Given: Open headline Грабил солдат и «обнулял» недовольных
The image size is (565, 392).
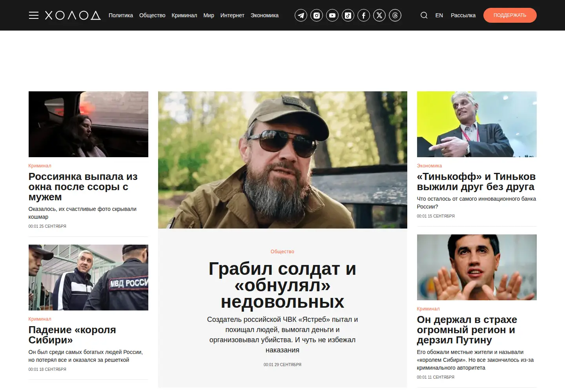Looking at the screenshot, I should [282, 285].
